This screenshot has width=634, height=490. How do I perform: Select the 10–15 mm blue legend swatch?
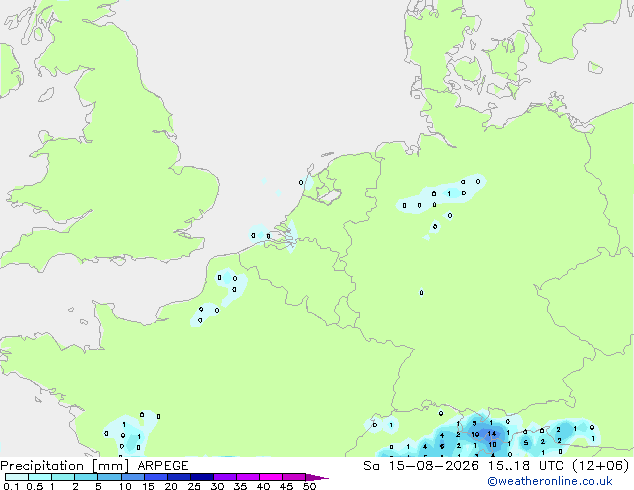pyautogui.click(x=133, y=477)
